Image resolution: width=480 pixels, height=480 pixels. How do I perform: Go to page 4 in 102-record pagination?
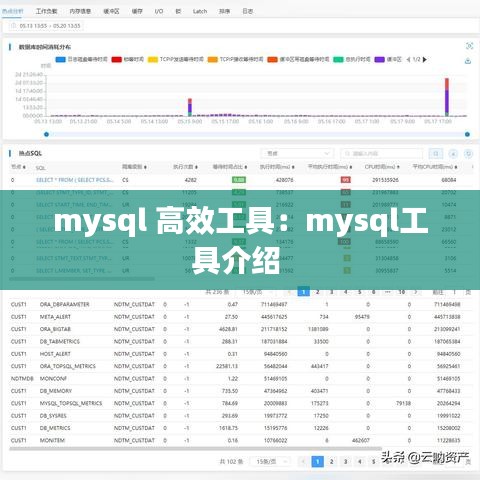click(359, 462)
